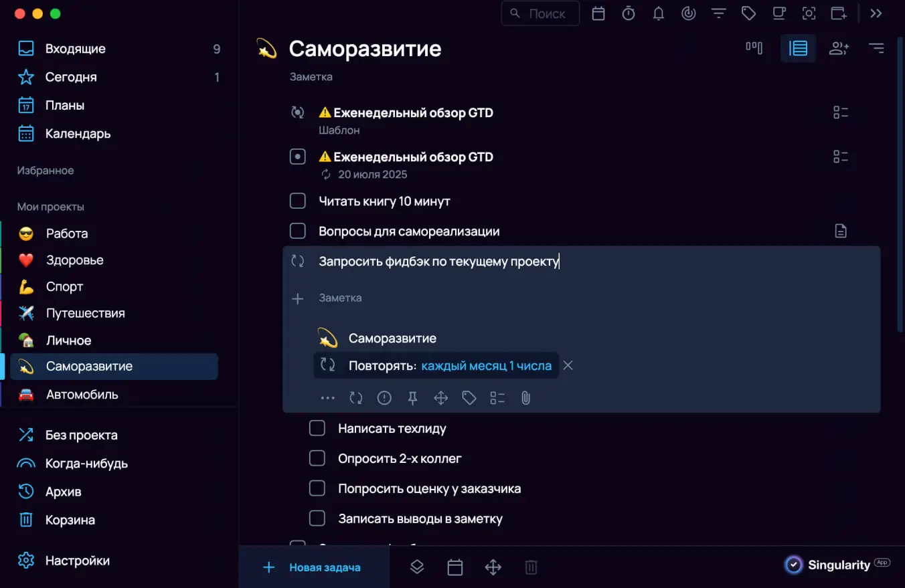
Task: Change the каждый месяц 1 числа repeat setting
Action: pos(486,366)
